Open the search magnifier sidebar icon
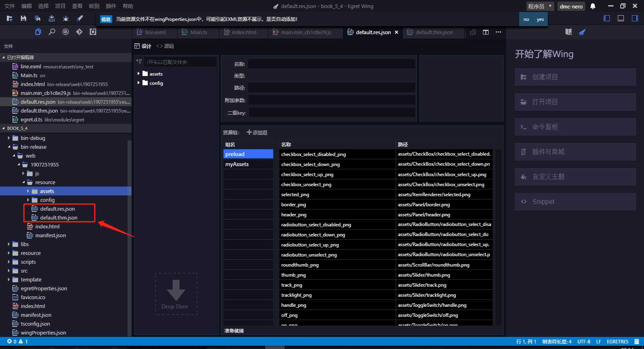Screen dimensions: 644x349 click(x=52, y=32)
